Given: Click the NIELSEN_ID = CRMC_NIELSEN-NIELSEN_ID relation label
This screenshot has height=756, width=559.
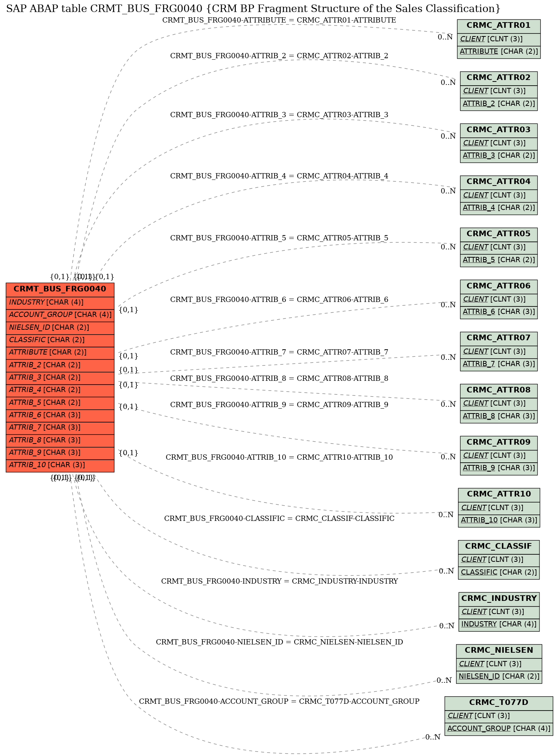Looking at the screenshot, I should tap(279, 642).
